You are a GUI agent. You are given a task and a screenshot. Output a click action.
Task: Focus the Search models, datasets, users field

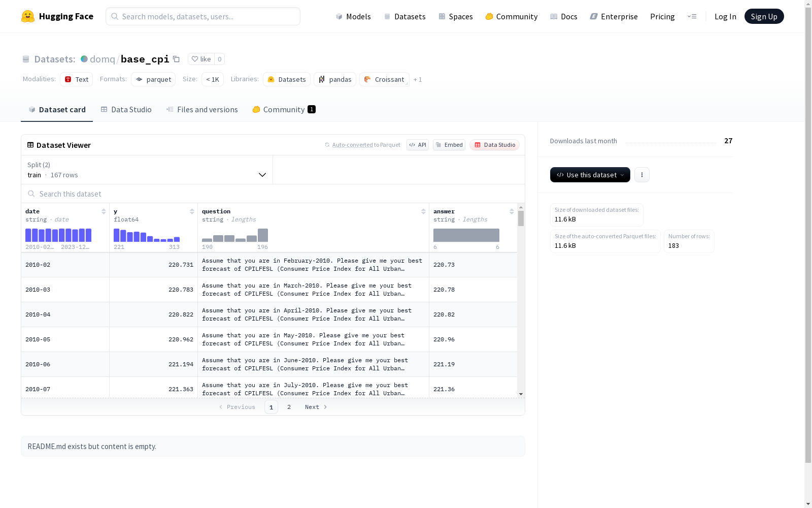[203, 16]
